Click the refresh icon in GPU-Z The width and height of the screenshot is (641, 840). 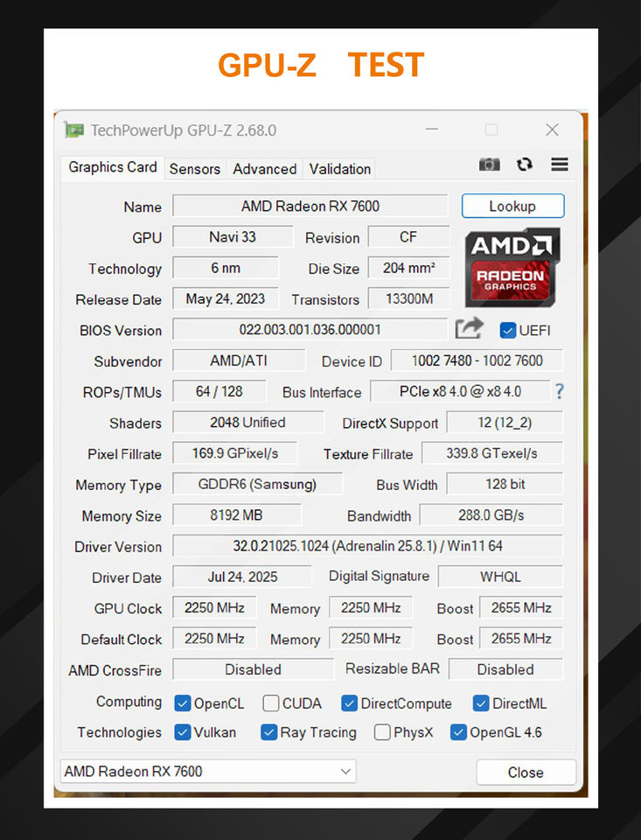(x=525, y=164)
